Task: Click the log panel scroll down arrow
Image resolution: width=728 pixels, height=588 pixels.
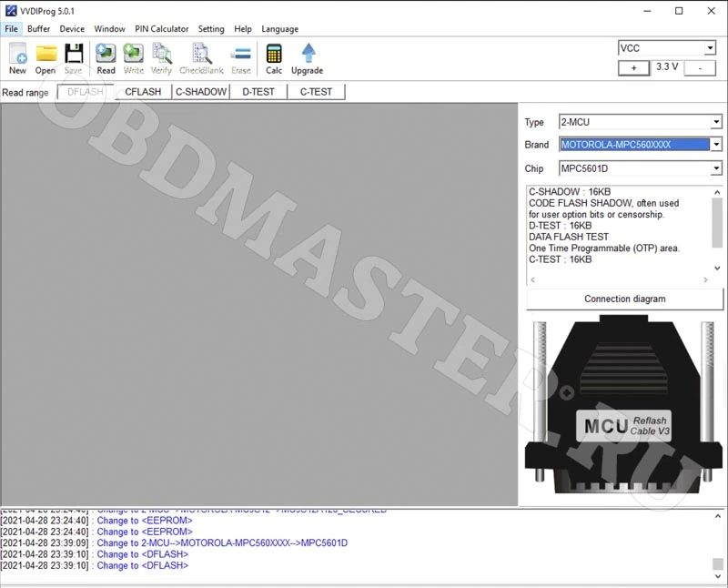Action: (x=718, y=576)
